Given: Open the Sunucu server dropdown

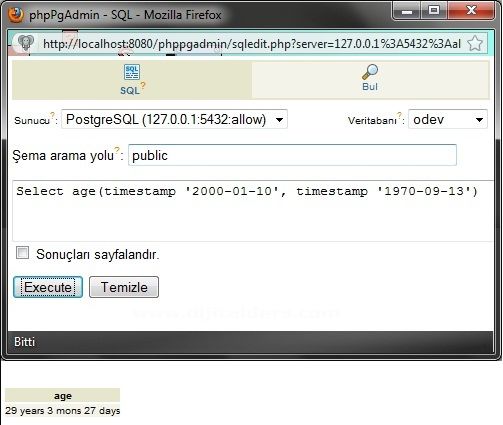Looking at the screenshot, I should tap(174, 119).
